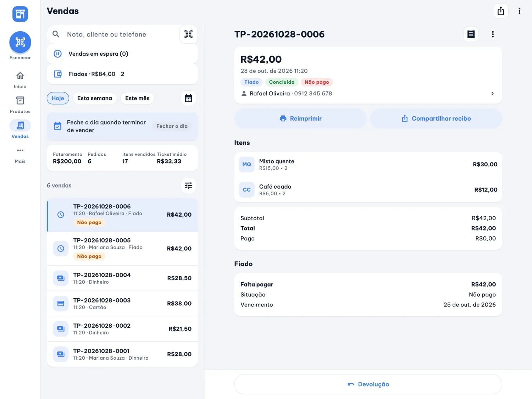532x399 pixels.
Task: Select sale TP-20261028-0001
Action: click(122, 354)
